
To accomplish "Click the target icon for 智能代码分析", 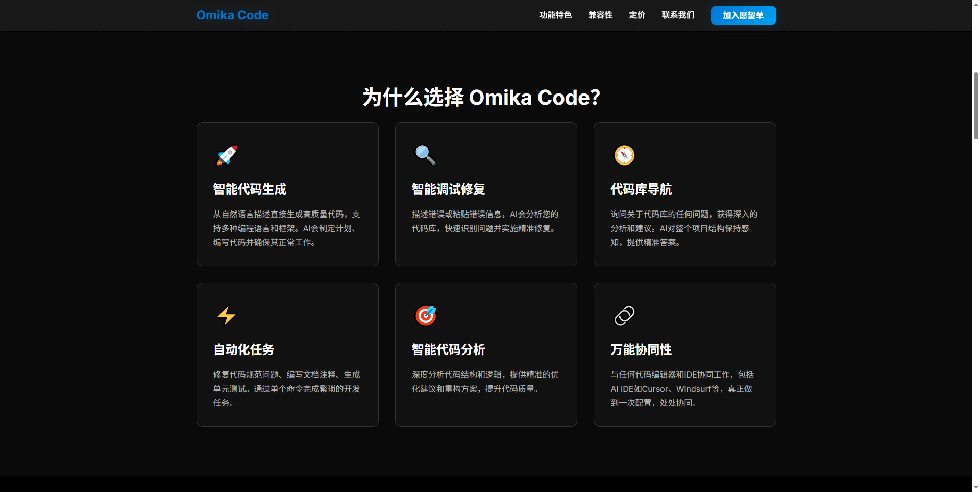I will click(x=425, y=316).
